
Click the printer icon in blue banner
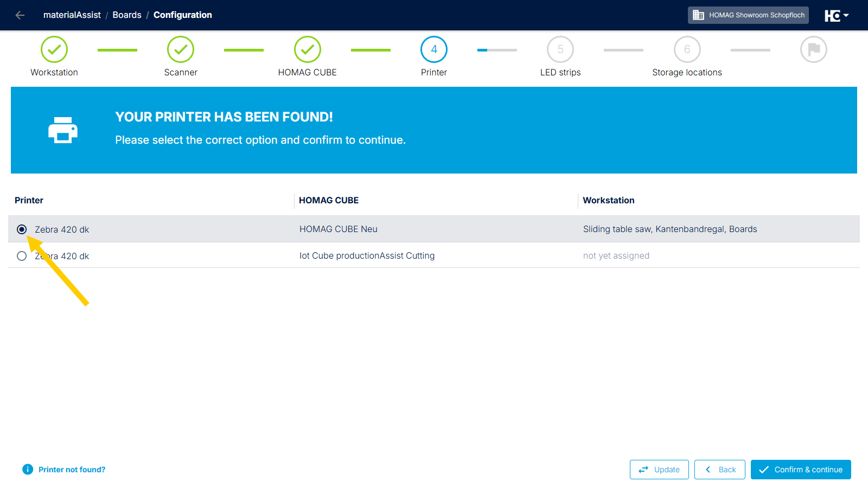(63, 130)
